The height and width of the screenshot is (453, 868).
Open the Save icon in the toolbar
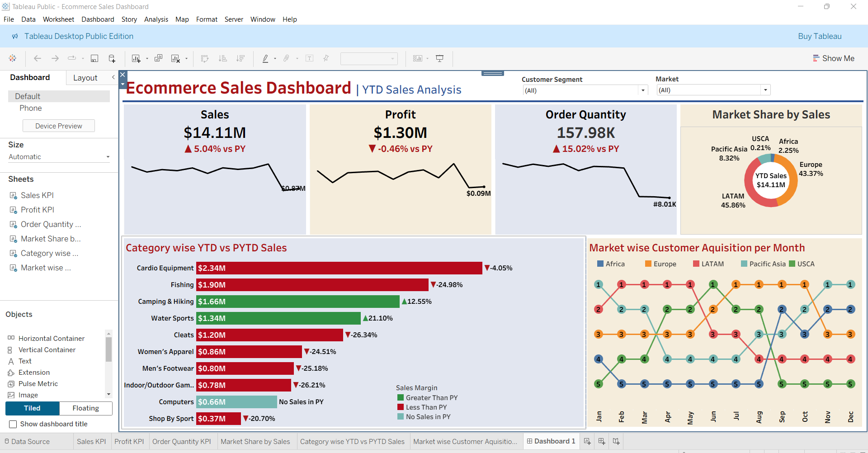94,58
